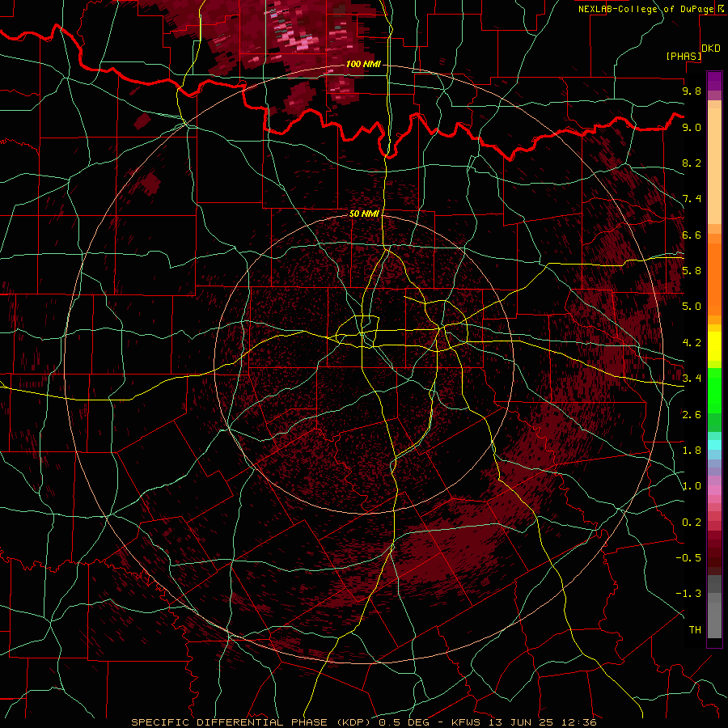This screenshot has height=728, width=728.
Task: Select the 9.0 value on color scale
Action: [692, 127]
